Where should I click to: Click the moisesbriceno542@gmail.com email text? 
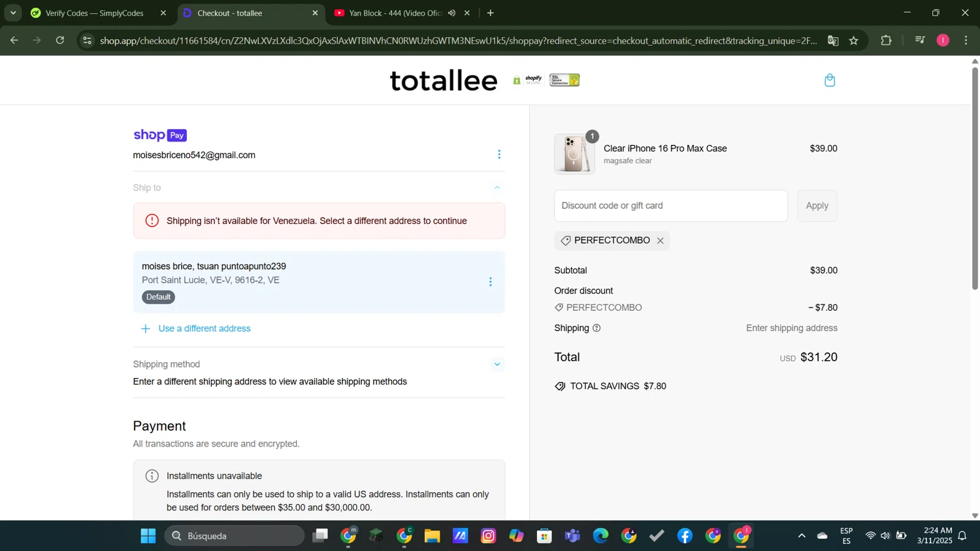pyautogui.click(x=194, y=155)
